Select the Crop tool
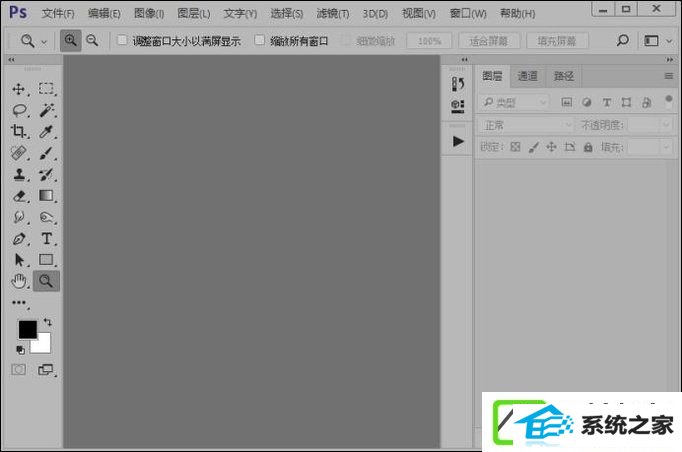This screenshot has width=682, height=452. (19, 131)
